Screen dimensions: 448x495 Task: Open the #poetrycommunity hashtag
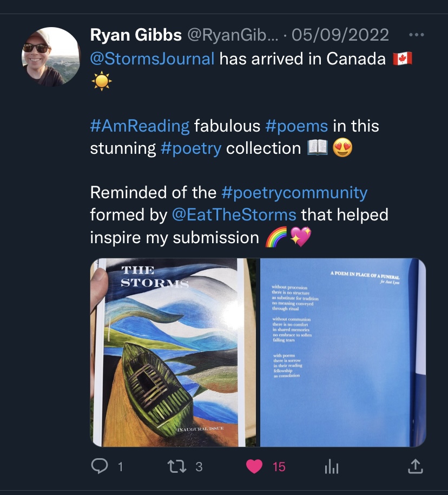tap(294, 192)
